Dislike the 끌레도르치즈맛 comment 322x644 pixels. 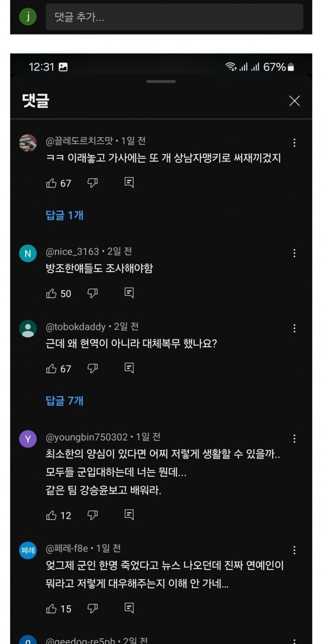click(x=93, y=183)
